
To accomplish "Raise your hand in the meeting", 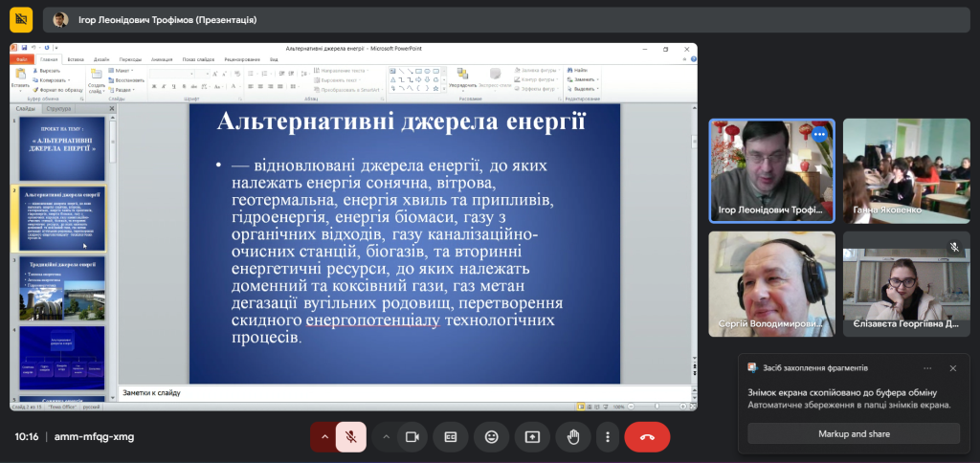I will [573, 437].
